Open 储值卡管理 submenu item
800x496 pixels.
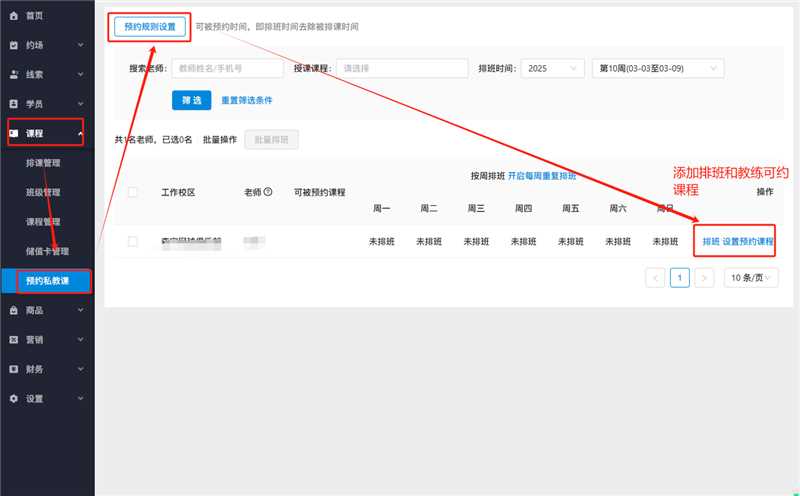[47, 251]
